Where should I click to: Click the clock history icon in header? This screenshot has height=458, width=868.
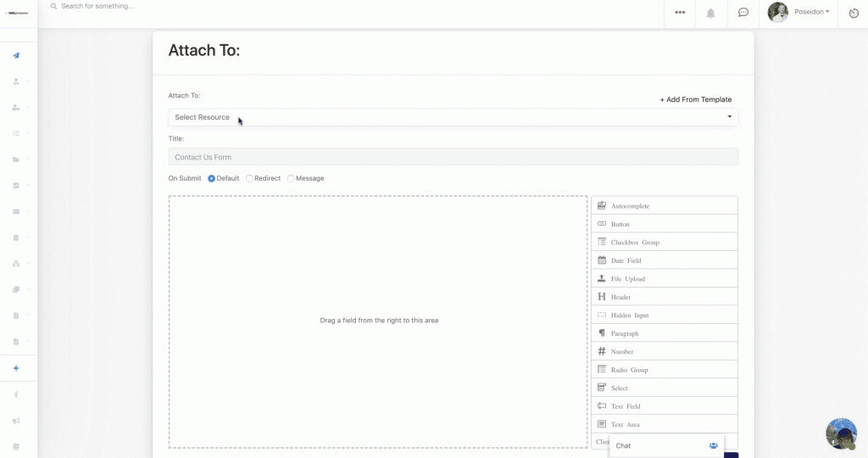click(854, 13)
